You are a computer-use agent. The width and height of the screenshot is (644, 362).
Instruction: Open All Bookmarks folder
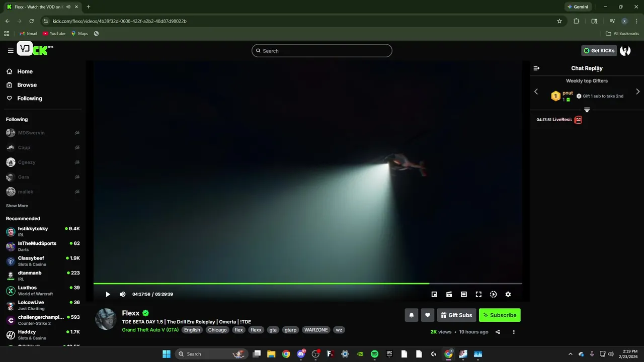point(622,34)
